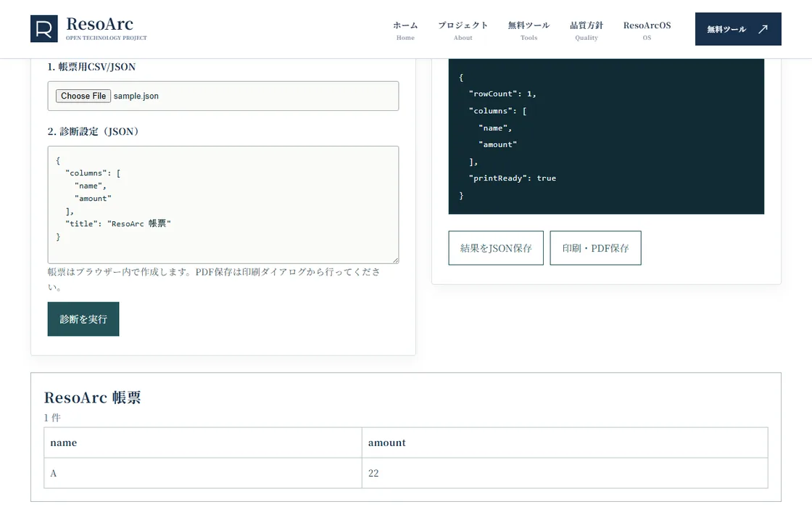
Task: Click 結果をJSON保存 button
Action: click(x=496, y=248)
